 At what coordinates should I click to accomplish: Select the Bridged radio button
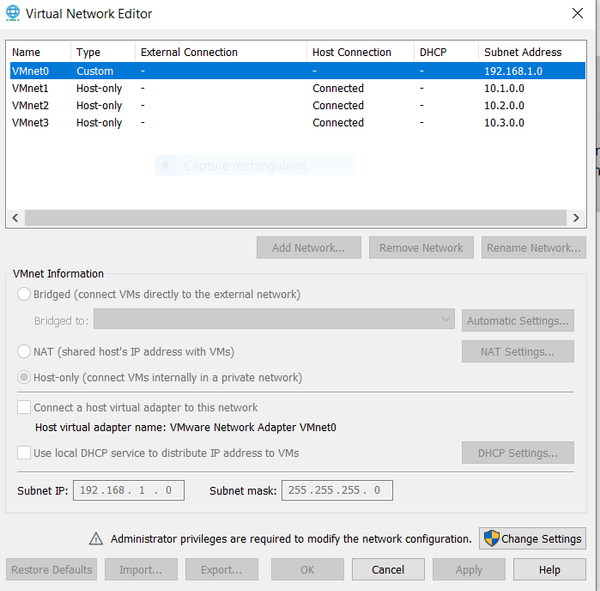tap(24, 294)
